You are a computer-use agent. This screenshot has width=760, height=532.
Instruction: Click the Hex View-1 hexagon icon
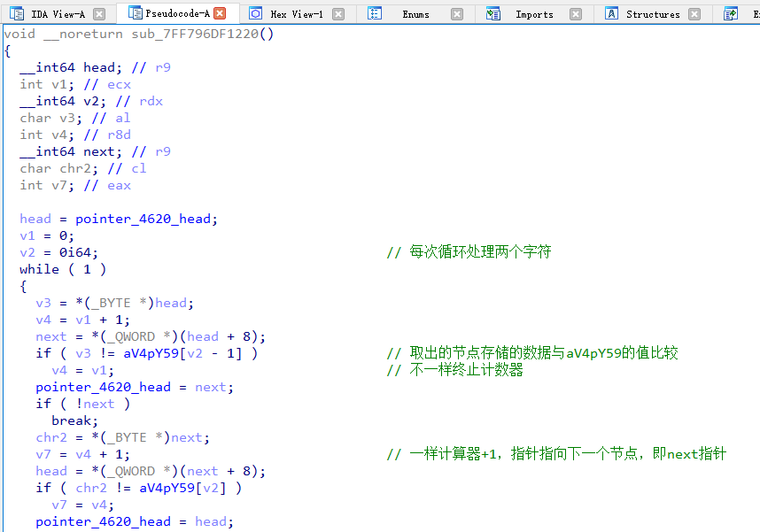coord(255,14)
